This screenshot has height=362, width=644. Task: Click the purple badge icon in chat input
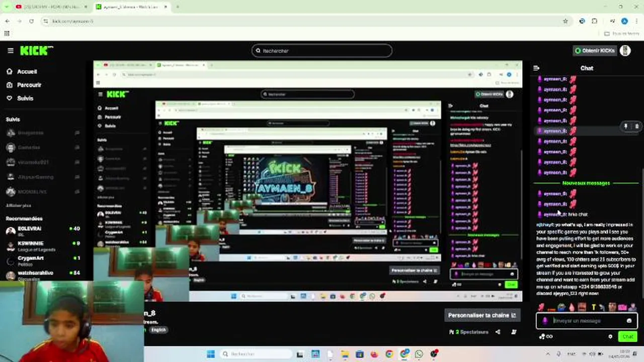coord(545,321)
